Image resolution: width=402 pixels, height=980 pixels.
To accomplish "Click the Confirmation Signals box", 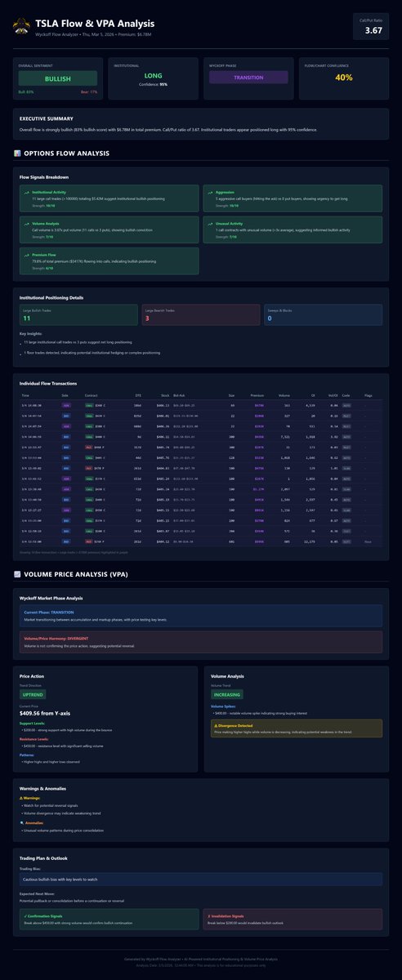I will [x=108, y=919].
